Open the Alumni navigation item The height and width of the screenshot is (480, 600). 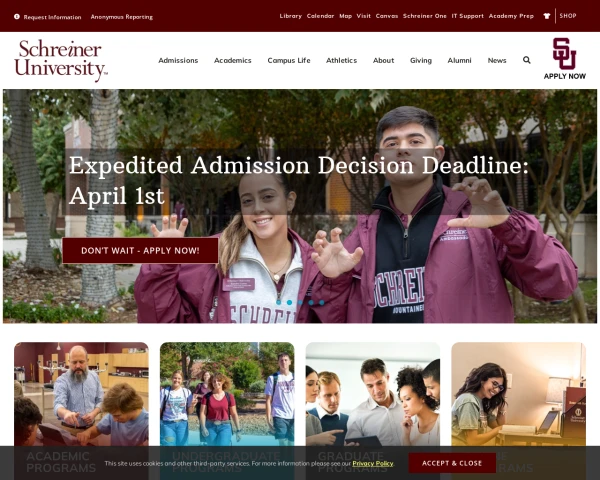click(460, 60)
